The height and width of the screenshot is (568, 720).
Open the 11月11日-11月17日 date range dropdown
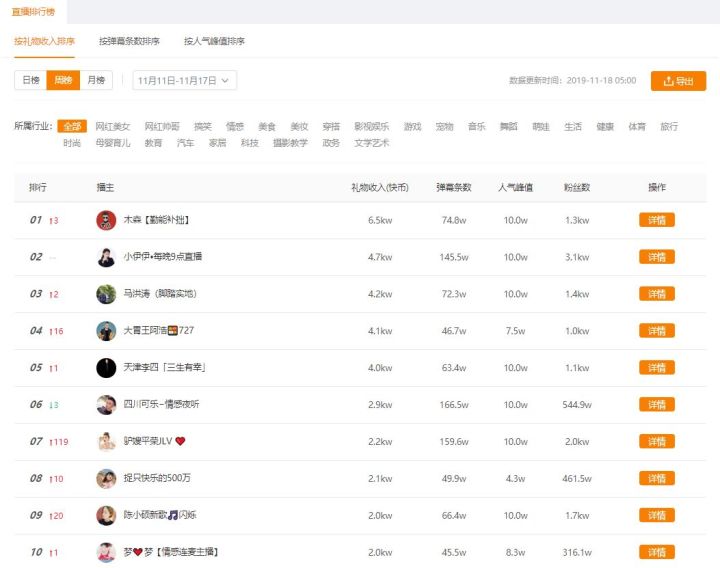pyautogui.click(x=185, y=80)
